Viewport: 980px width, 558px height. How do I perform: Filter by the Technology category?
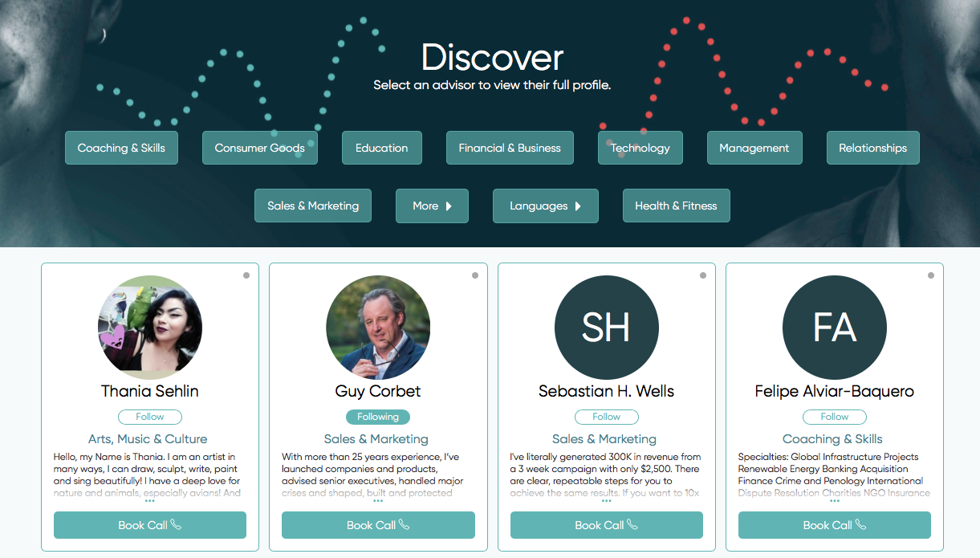pos(640,148)
